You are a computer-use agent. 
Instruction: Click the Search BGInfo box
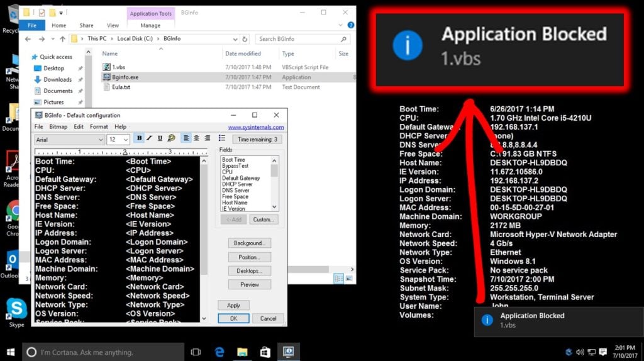pos(303,39)
